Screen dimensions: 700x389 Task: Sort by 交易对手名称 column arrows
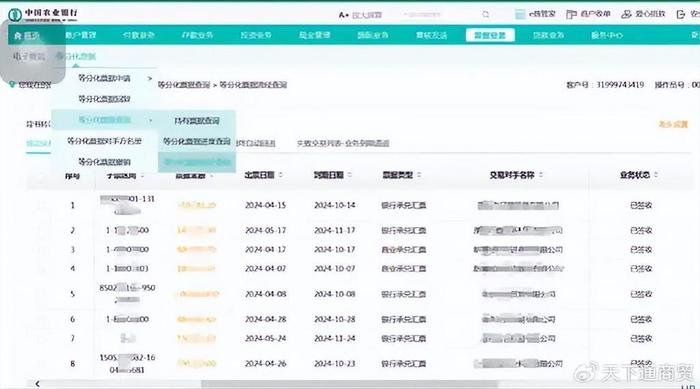coord(541,175)
